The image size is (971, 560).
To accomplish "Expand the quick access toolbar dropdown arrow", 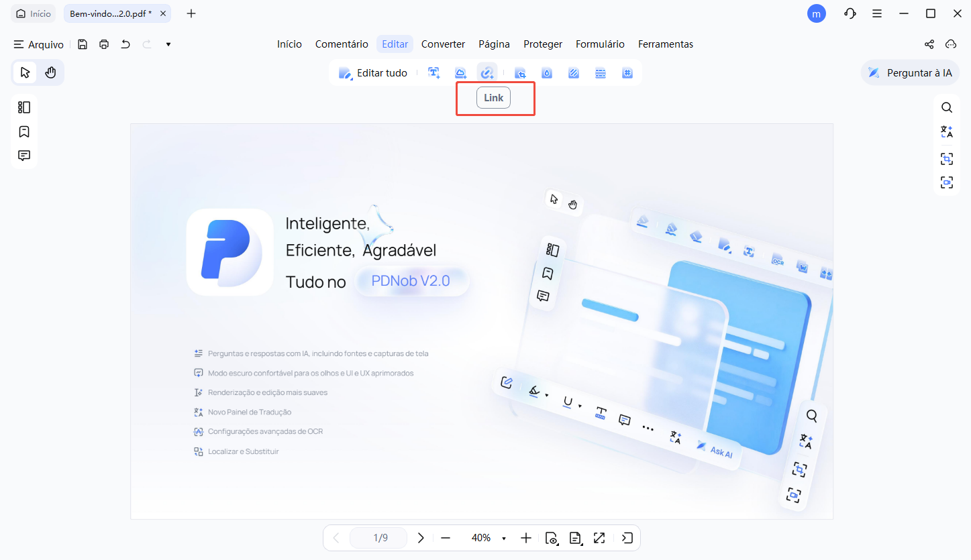I will click(x=168, y=44).
